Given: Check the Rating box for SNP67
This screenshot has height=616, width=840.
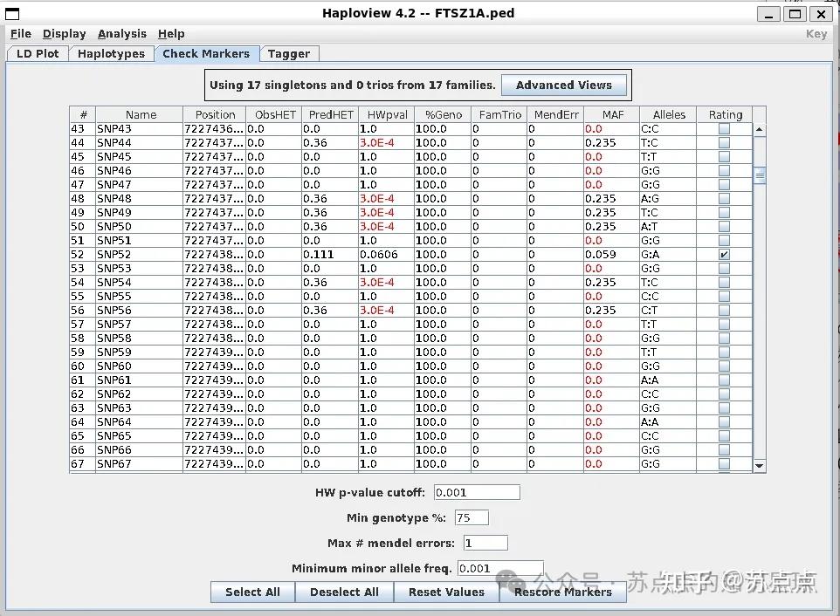Looking at the screenshot, I should pos(724,463).
